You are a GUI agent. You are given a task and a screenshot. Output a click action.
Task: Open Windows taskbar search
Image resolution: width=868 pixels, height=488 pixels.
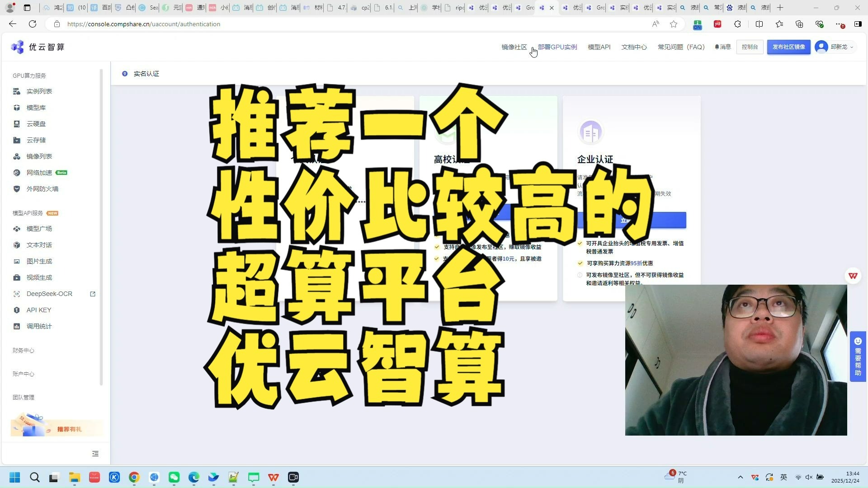click(34, 477)
